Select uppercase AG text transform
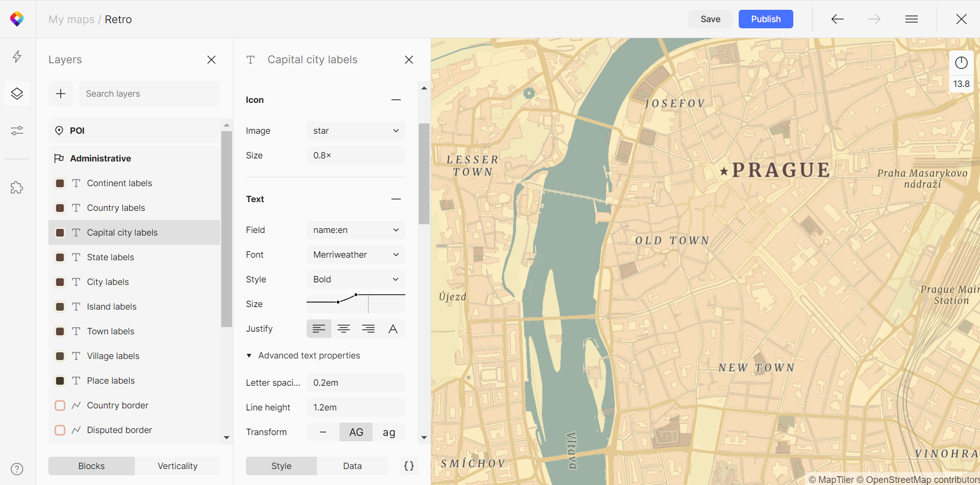This screenshot has height=485, width=980. [x=356, y=432]
